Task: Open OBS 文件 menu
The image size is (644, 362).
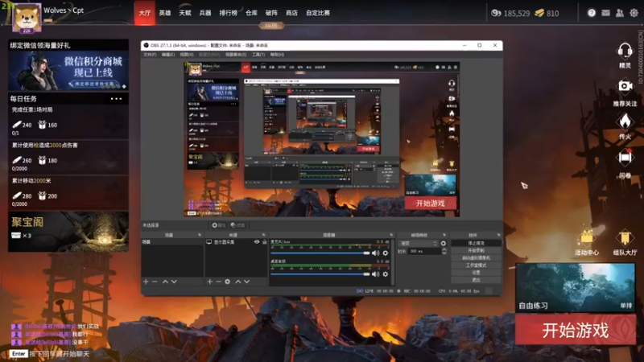Action: (150, 55)
